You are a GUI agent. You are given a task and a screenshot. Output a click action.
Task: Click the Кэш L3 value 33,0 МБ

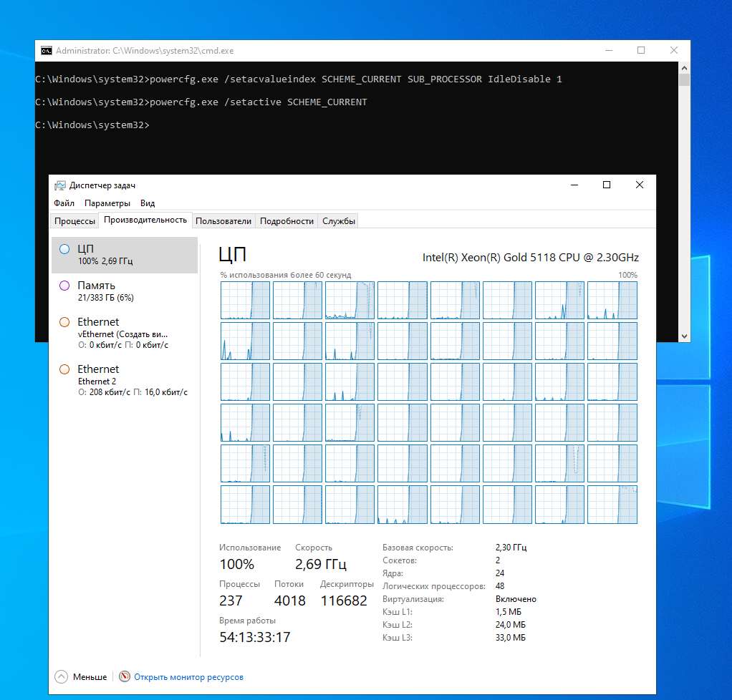pos(510,638)
